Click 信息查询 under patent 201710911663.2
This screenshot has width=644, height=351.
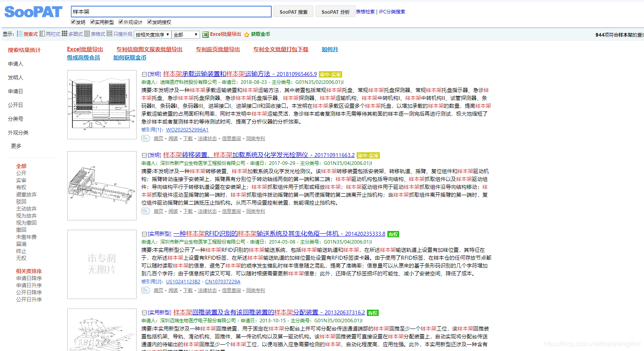231,211
